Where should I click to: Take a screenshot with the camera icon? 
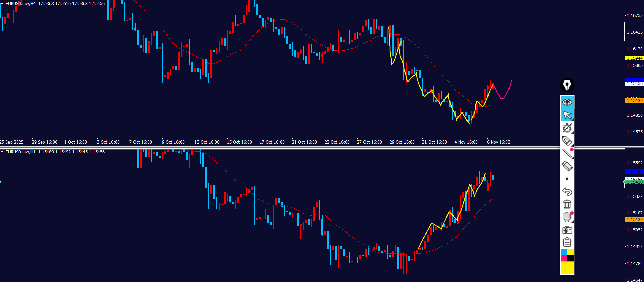(x=567, y=230)
